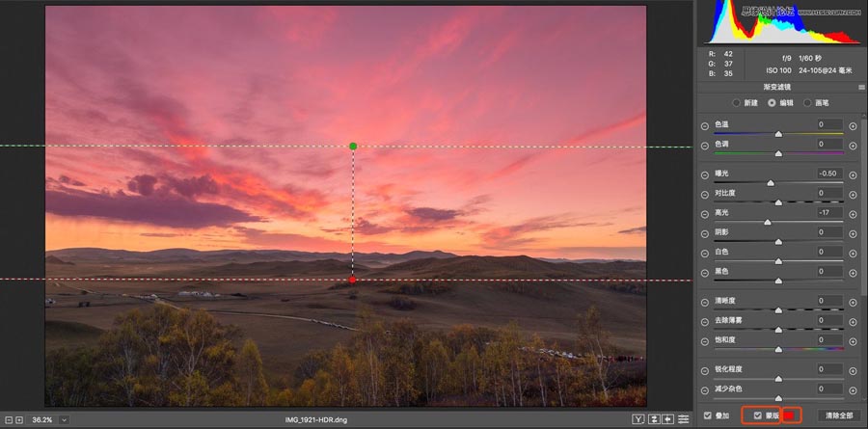Image resolution: width=868 pixels, height=429 pixels.
Task: Click the plus icon beside 饱和度
Action: 853,340
